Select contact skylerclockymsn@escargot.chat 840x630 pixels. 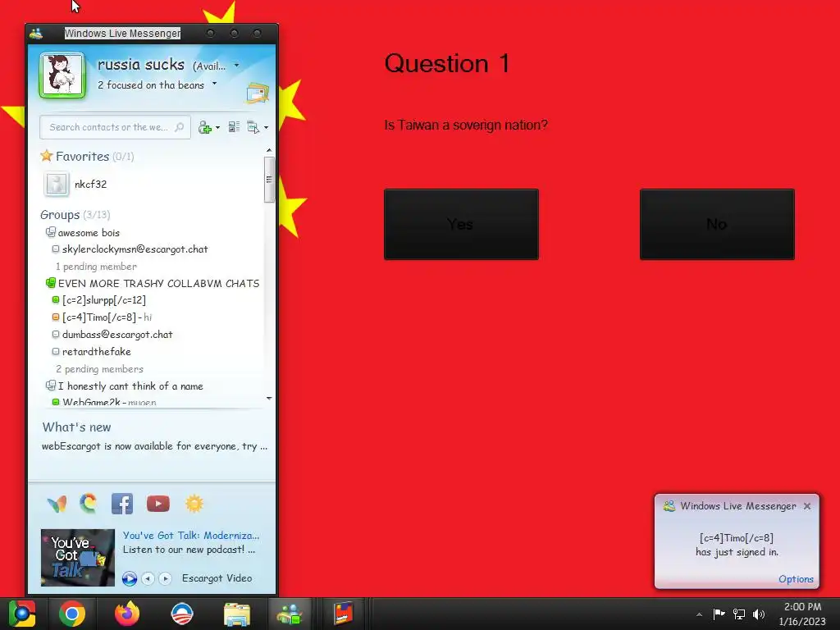[135, 249]
